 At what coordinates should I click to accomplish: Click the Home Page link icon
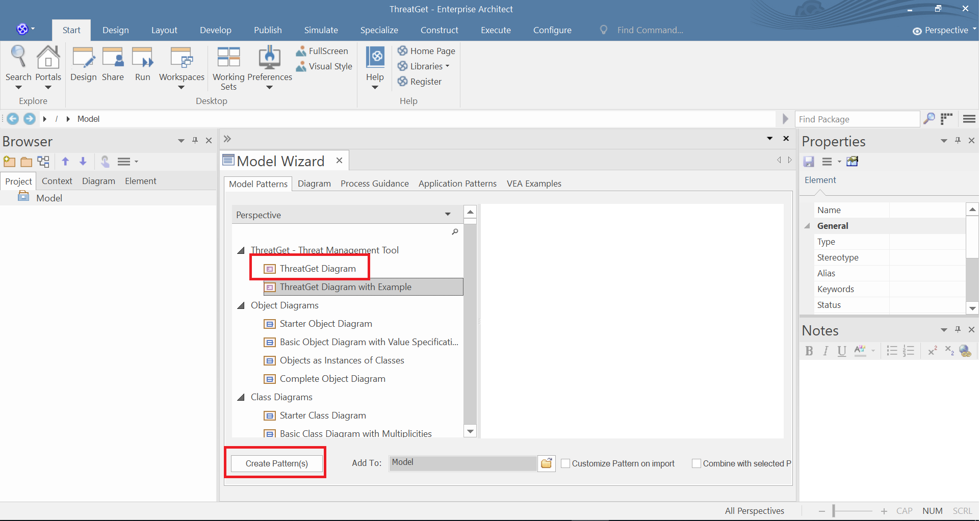point(403,50)
